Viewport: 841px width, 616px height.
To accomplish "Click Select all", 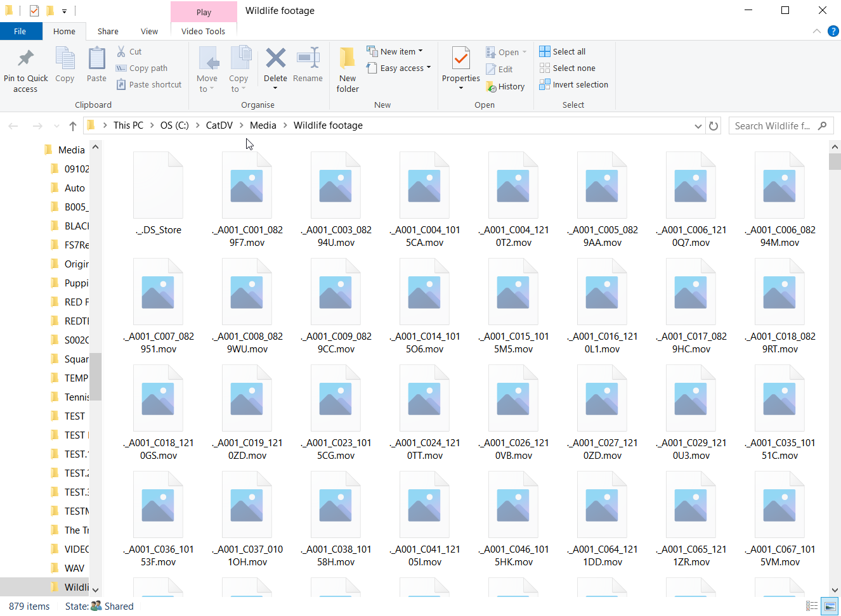I will [x=563, y=51].
